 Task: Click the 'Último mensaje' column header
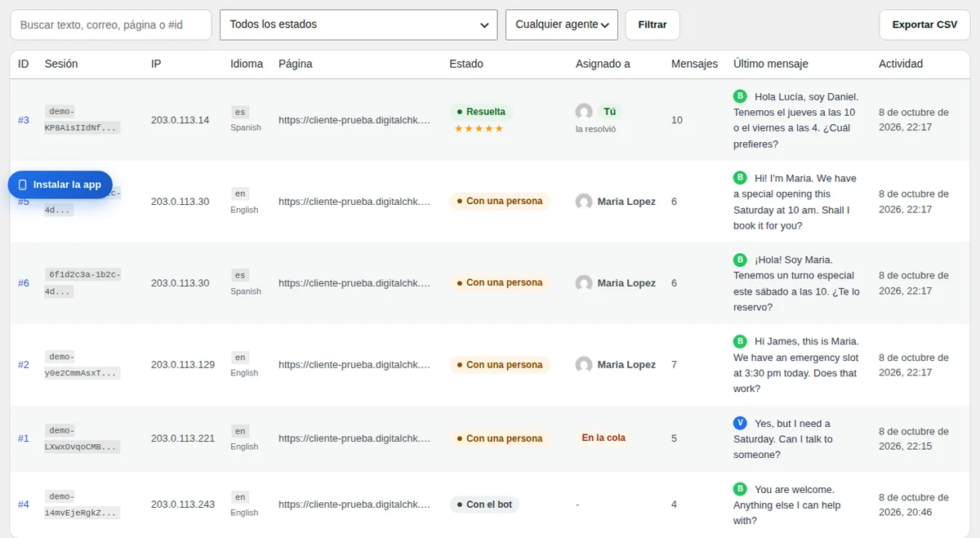[771, 64]
